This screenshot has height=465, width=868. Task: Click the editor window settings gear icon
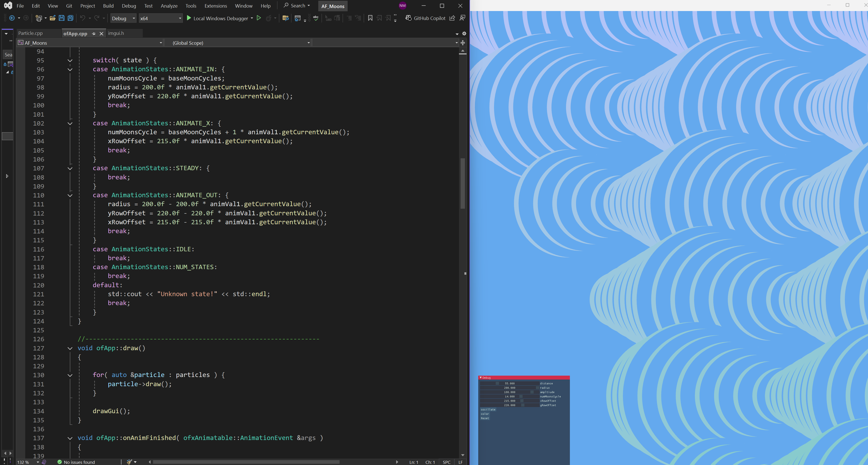point(464,34)
